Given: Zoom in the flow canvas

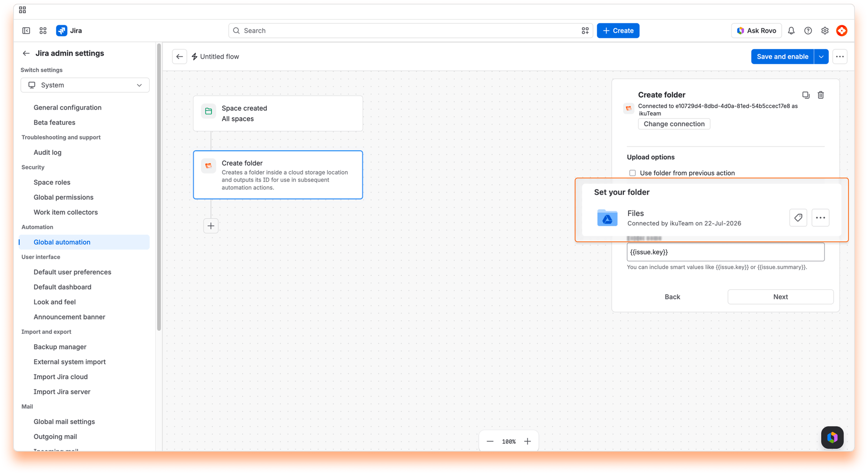Looking at the screenshot, I should coord(527,441).
